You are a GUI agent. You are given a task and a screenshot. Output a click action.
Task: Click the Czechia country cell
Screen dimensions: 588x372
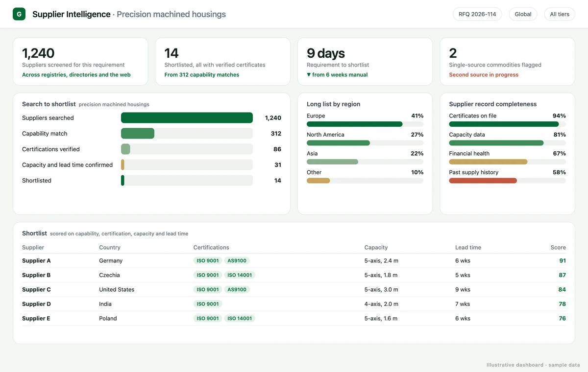tap(109, 275)
